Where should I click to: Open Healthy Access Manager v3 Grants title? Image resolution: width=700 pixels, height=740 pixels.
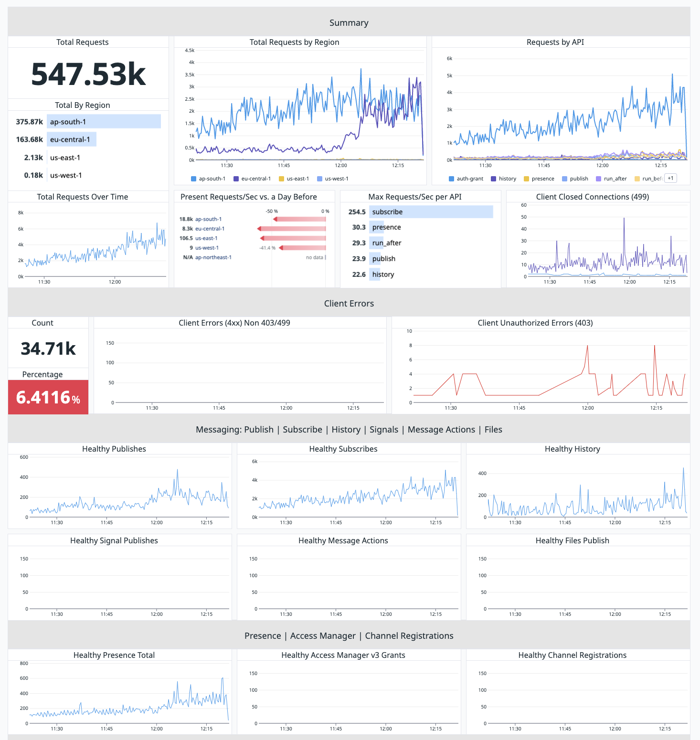(343, 655)
